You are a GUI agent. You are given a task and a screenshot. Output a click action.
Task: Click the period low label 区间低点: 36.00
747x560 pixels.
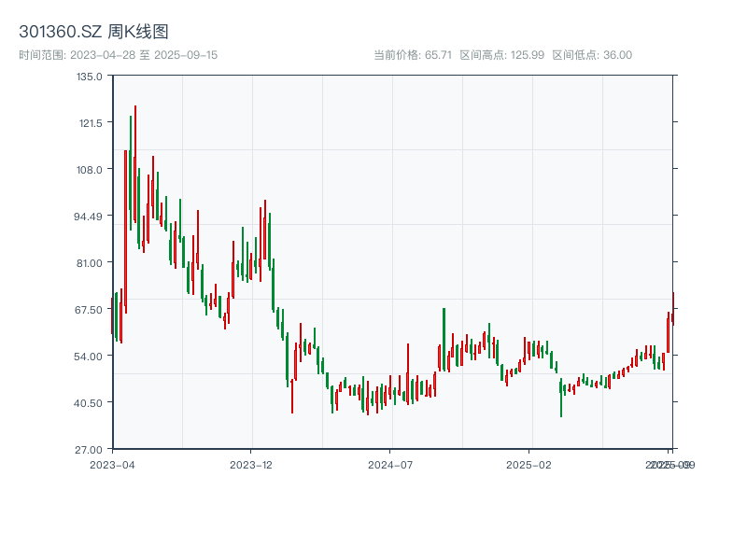pyautogui.click(x=592, y=55)
